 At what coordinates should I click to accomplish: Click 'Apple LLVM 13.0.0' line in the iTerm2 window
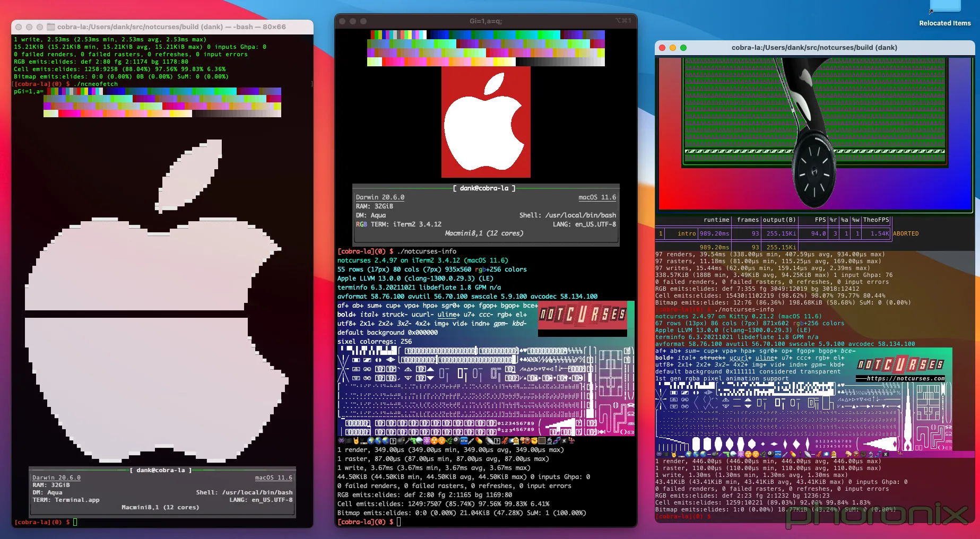[x=415, y=278]
